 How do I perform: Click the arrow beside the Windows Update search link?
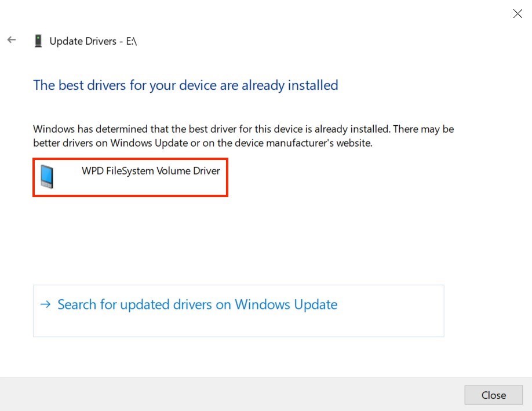[45, 304]
